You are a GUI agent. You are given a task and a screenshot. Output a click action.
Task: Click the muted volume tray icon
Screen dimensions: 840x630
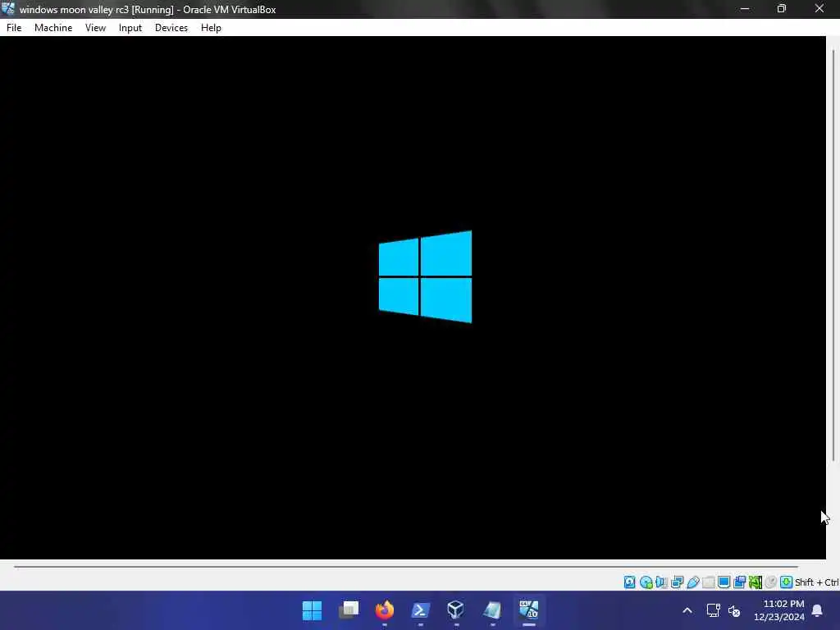734,610
